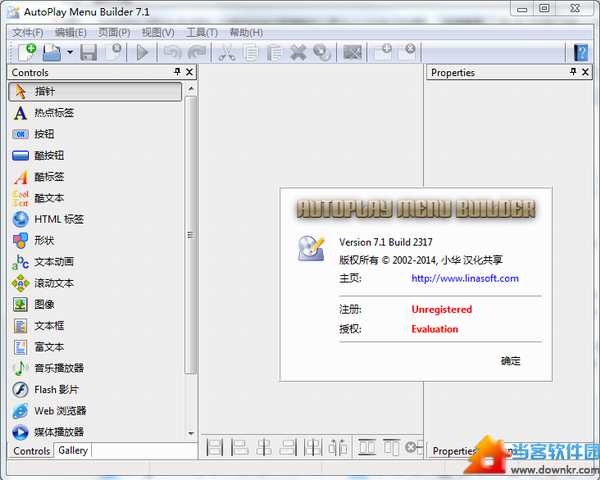The height and width of the screenshot is (480, 600).
Task: Close the Controls panel
Action: tap(189, 72)
